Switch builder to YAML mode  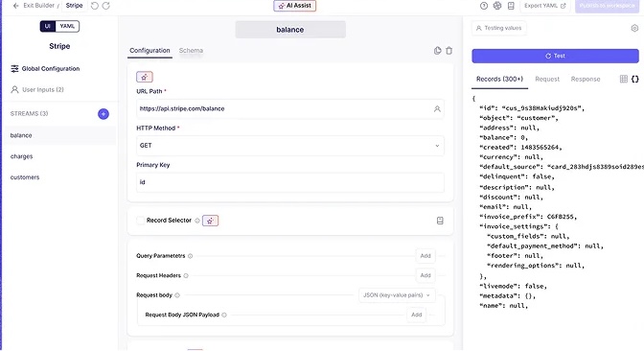pyautogui.click(x=67, y=26)
